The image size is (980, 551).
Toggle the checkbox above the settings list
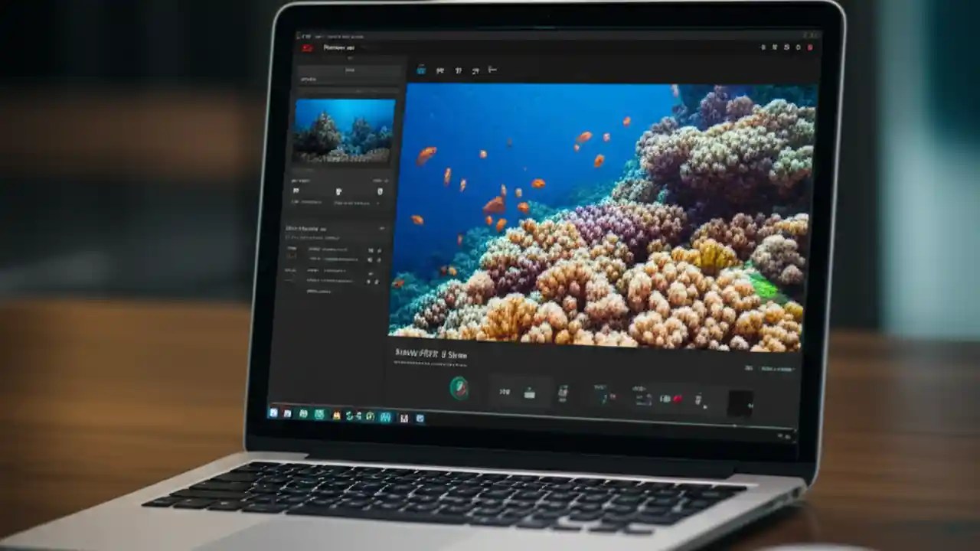click(x=289, y=237)
